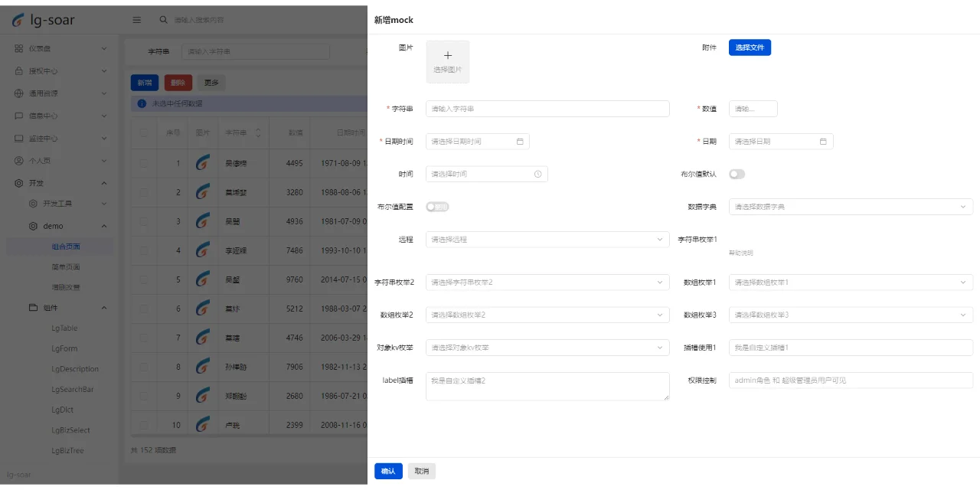The height and width of the screenshot is (490, 980).
Task: Open the 远程 select dropdown
Action: 547,239
